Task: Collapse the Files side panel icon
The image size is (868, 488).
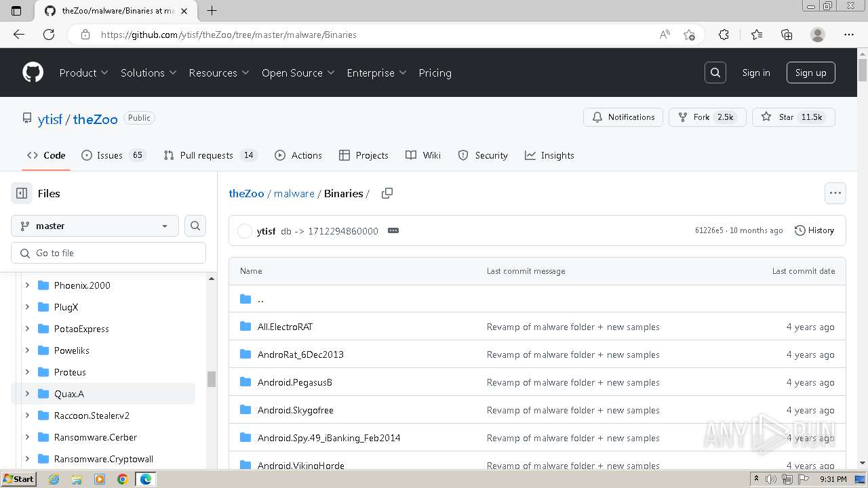Action: (22, 193)
